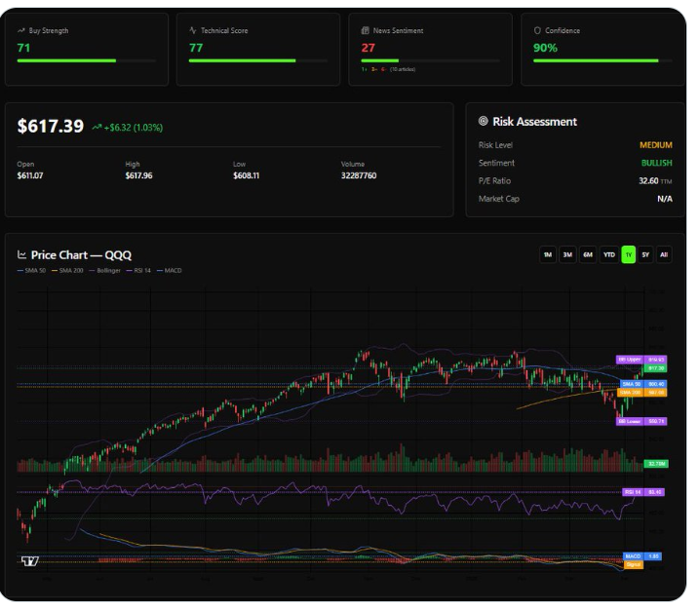The width and height of the screenshot is (700, 611).
Task: Click the TradingView logo on the chart
Action: click(29, 561)
